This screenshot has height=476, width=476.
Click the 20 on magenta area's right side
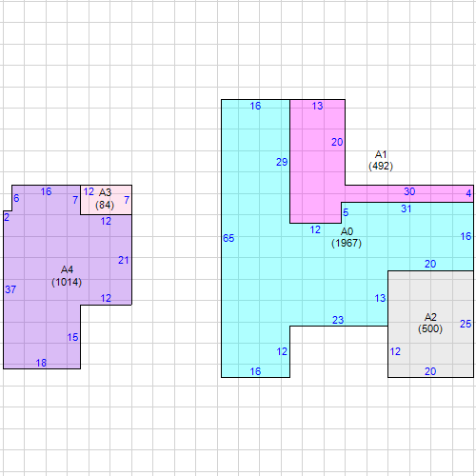point(337,142)
